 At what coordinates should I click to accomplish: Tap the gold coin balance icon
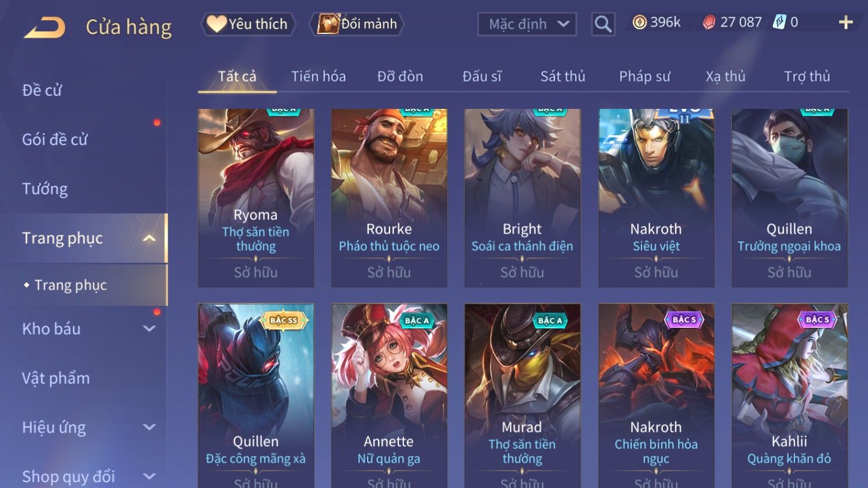639,22
